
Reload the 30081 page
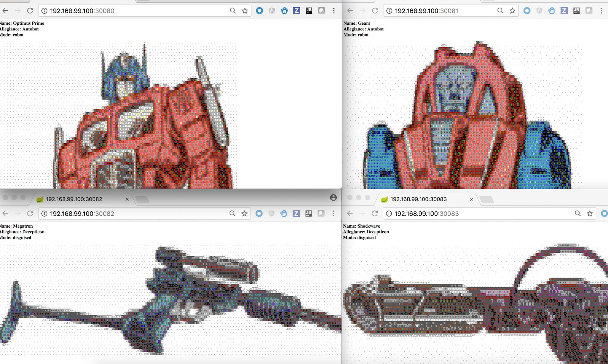click(375, 11)
